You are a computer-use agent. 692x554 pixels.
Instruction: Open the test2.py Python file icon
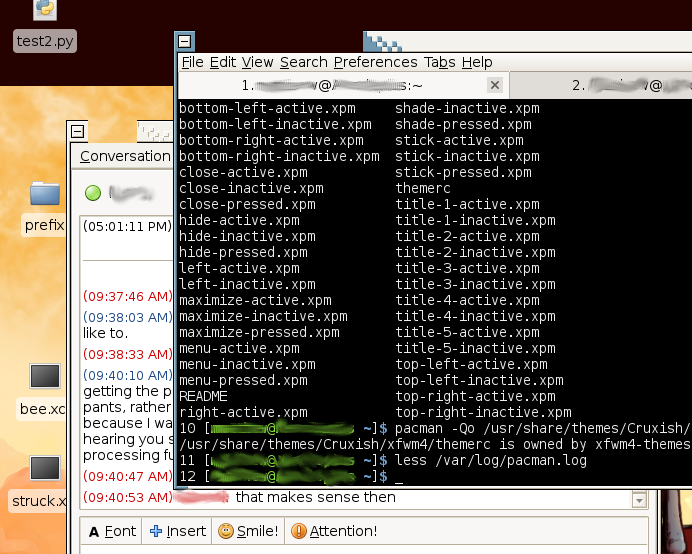[x=45, y=11]
